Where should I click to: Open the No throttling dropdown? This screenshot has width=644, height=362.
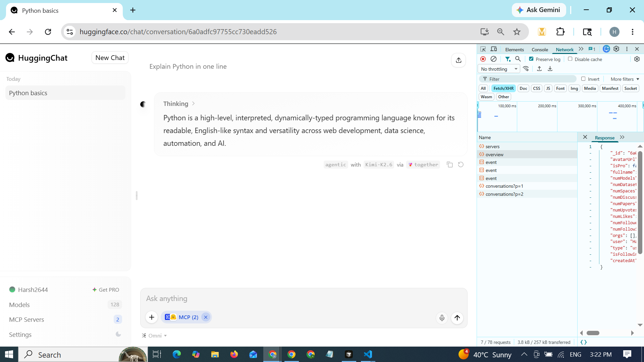499,69
